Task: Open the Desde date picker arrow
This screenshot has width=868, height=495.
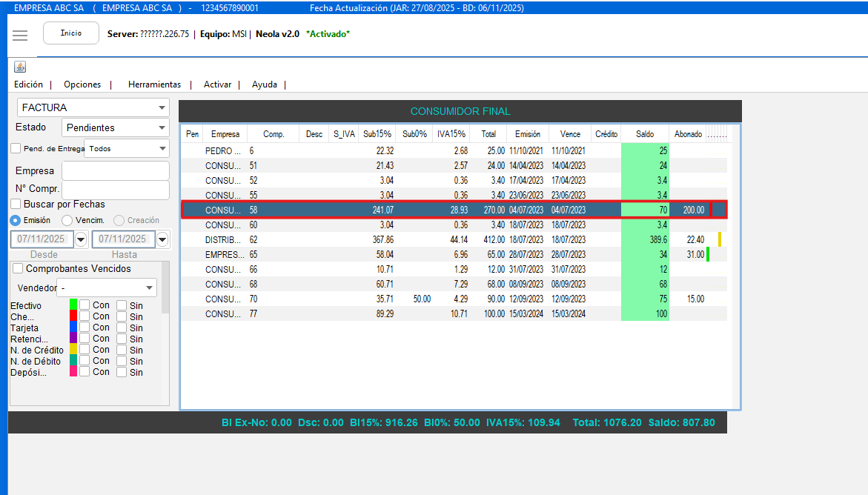Action: pyautogui.click(x=82, y=239)
